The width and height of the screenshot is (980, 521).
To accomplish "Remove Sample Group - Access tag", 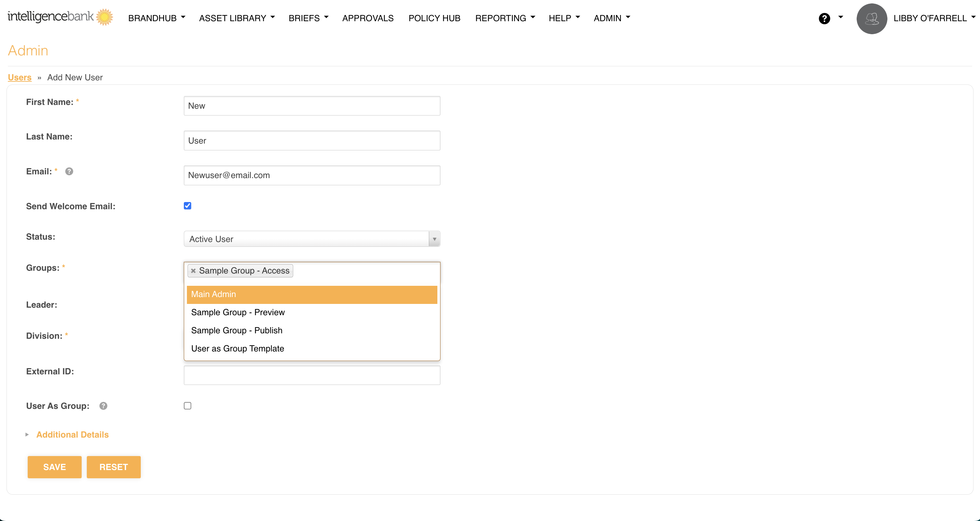I will [193, 271].
